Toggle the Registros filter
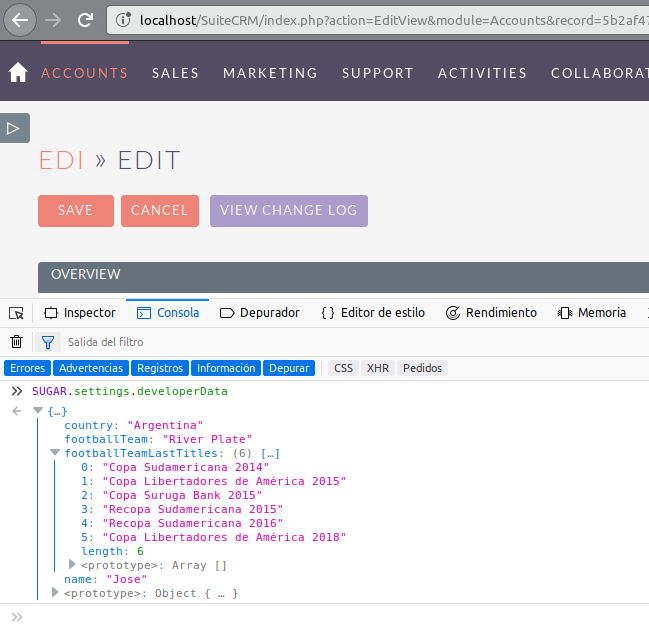Screen dimensions: 649x644 [160, 368]
